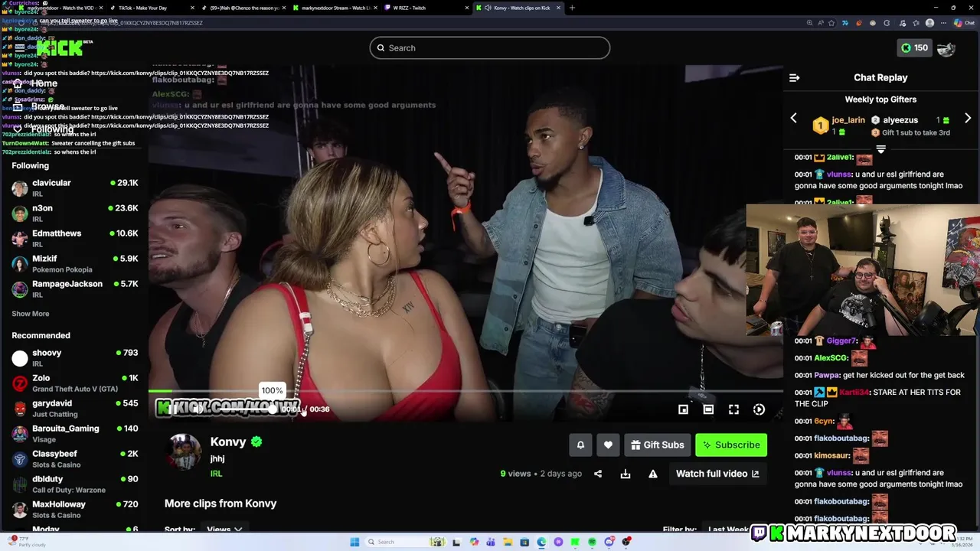The image size is (980, 551).
Task: Open Watch full video link
Action: click(x=717, y=474)
